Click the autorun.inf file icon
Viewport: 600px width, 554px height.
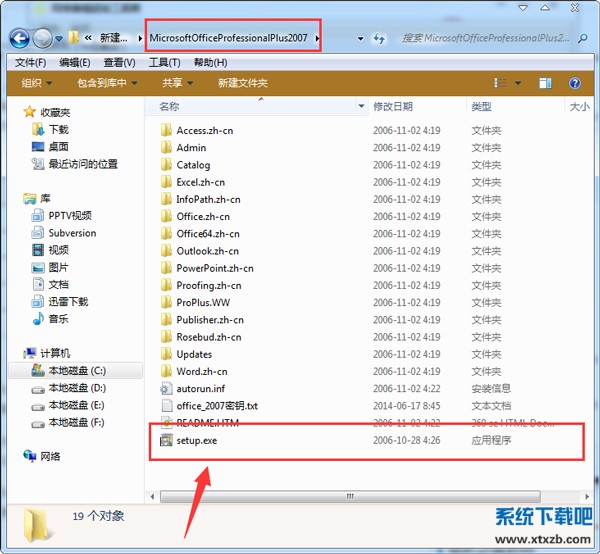[x=167, y=389]
